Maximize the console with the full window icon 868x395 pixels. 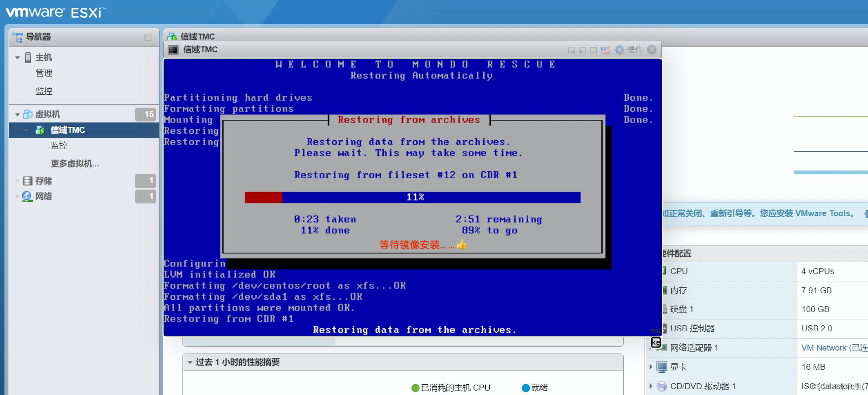[x=593, y=50]
